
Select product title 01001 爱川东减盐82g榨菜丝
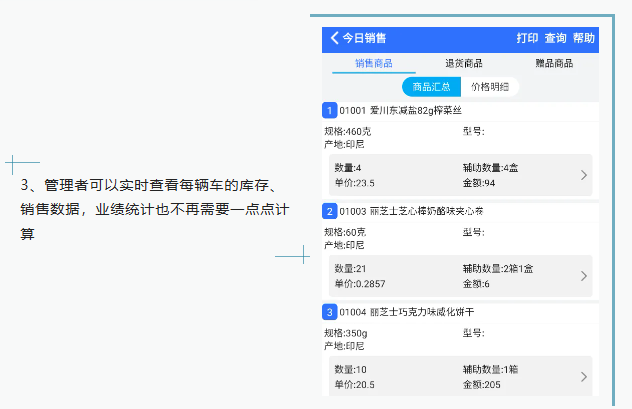coord(400,110)
